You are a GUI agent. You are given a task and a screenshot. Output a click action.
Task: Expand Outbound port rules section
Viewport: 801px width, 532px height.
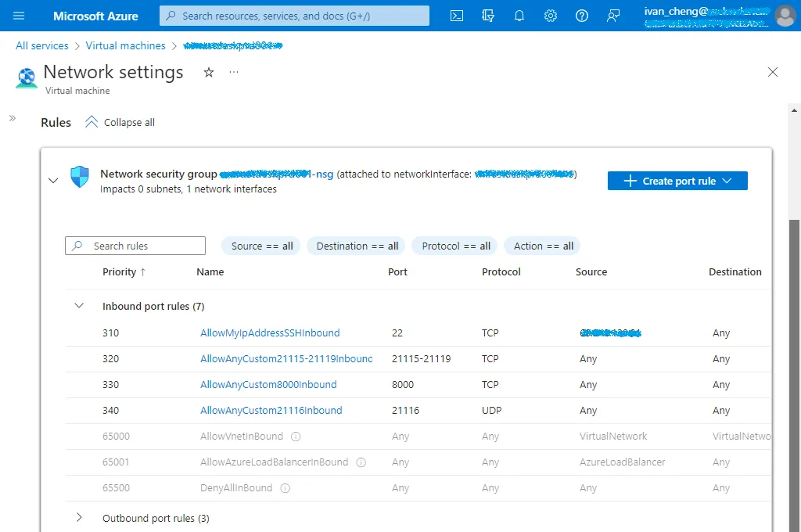[x=79, y=517]
